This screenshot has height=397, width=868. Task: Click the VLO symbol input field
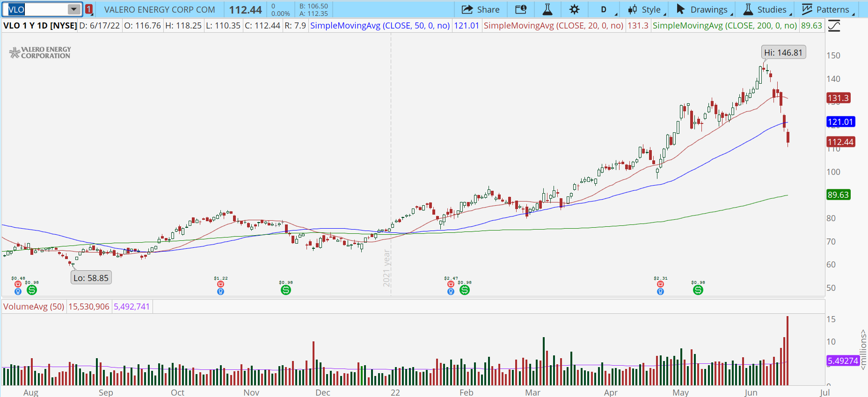pos(37,9)
